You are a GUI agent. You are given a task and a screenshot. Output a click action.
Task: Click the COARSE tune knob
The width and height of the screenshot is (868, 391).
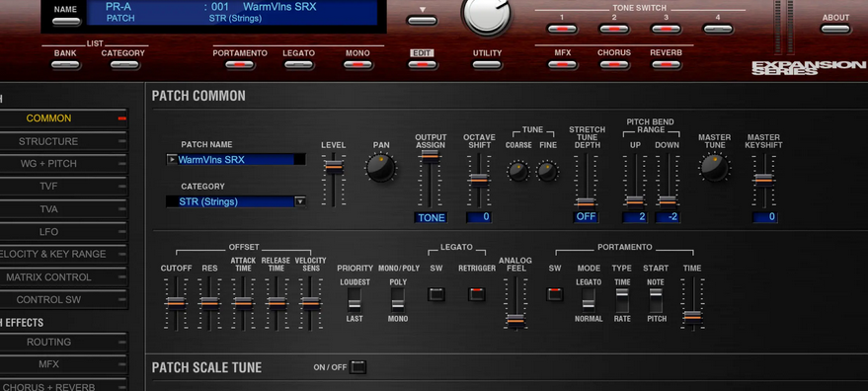[518, 171]
